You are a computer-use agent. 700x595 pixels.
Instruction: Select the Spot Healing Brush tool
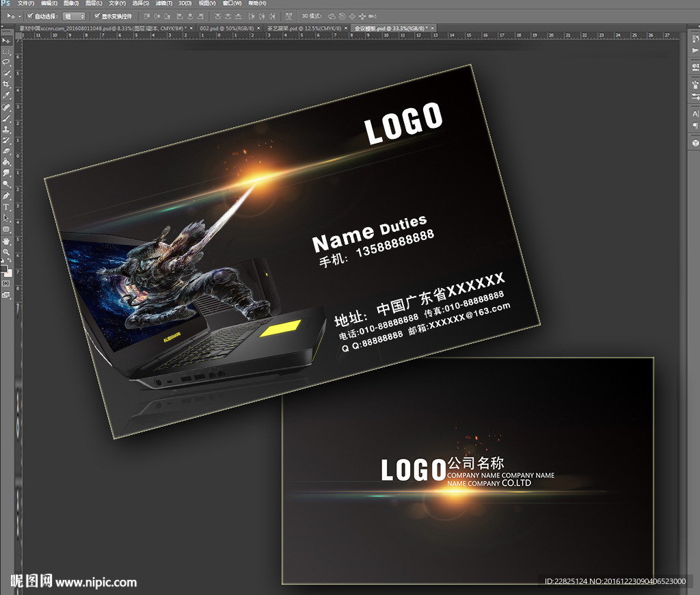coord(5,107)
